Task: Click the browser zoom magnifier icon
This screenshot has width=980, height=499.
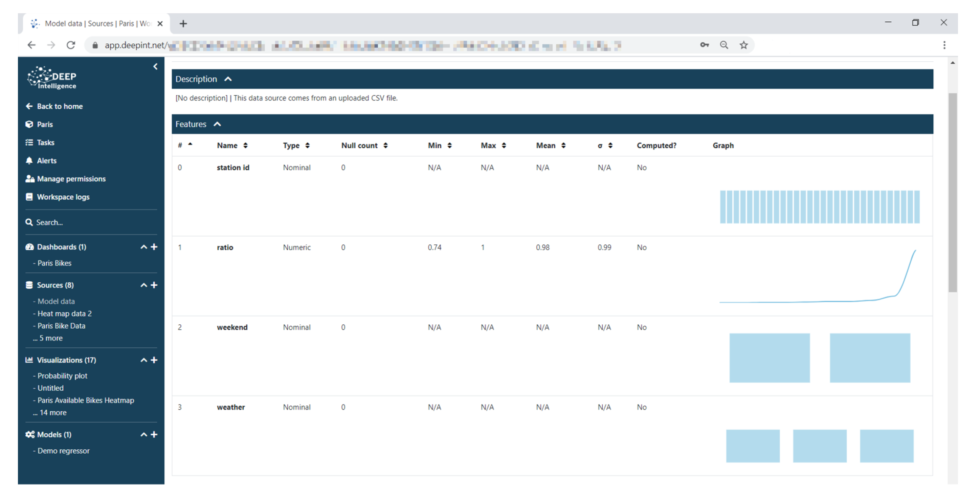Action: click(723, 45)
